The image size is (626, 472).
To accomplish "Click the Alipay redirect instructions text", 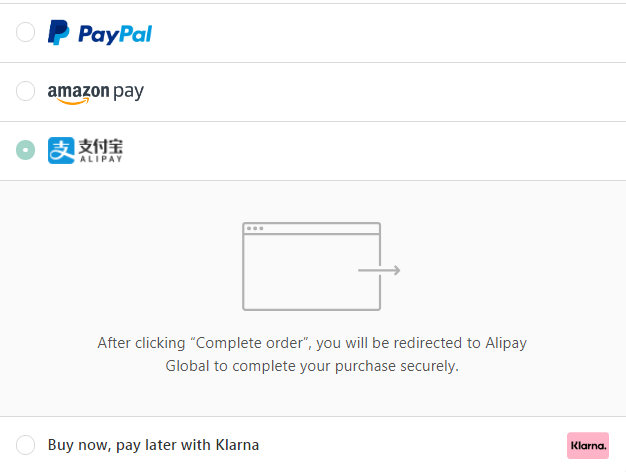I will (x=312, y=354).
